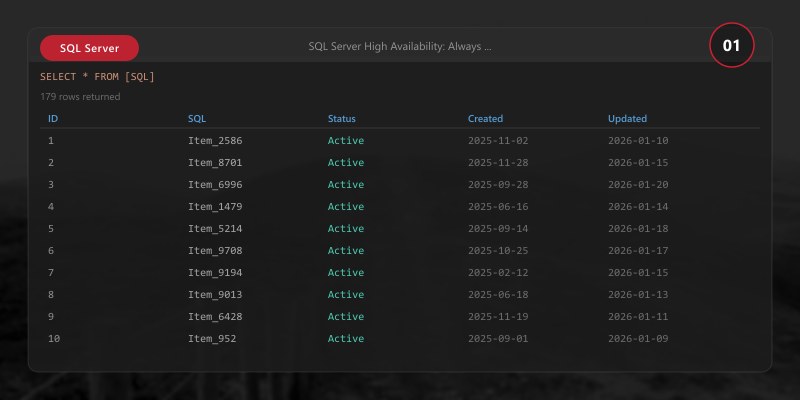Select cell Item_9708

pyautogui.click(x=215, y=250)
